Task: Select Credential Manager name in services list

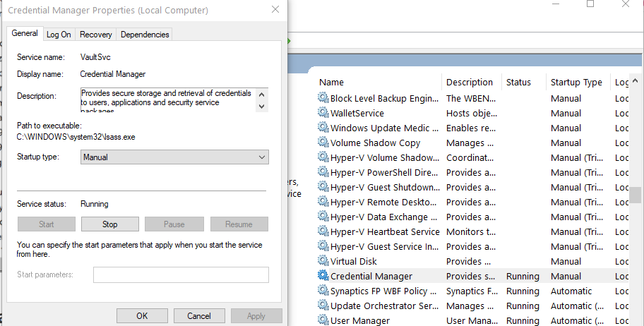Action: [371, 277]
